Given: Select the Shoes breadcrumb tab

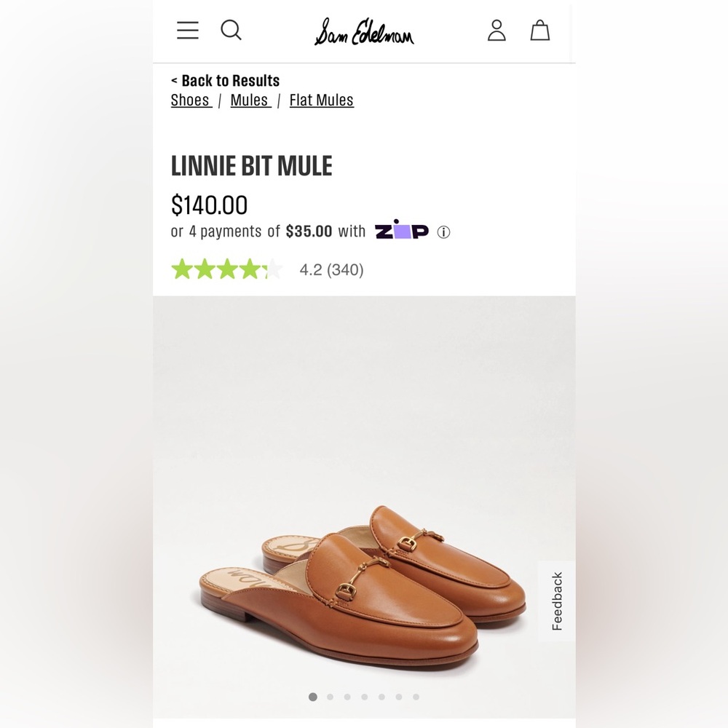Looking at the screenshot, I should [190, 100].
